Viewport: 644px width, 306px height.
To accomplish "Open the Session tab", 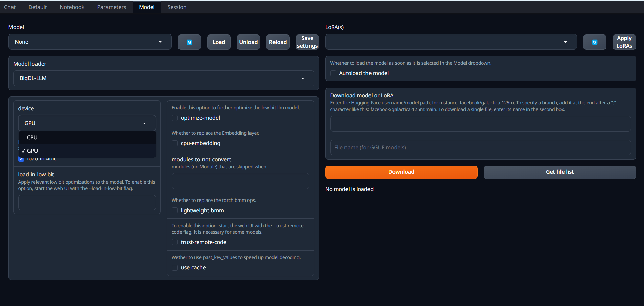I will coord(177,7).
